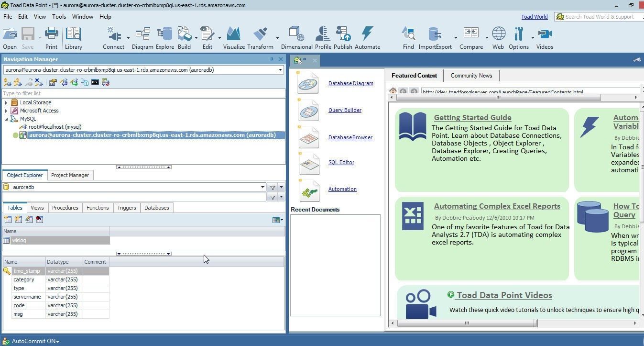Image resolution: width=644 pixels, height=346 pixels.
Task: Open the auroradb database dropdown
Action: coord(262,188)
